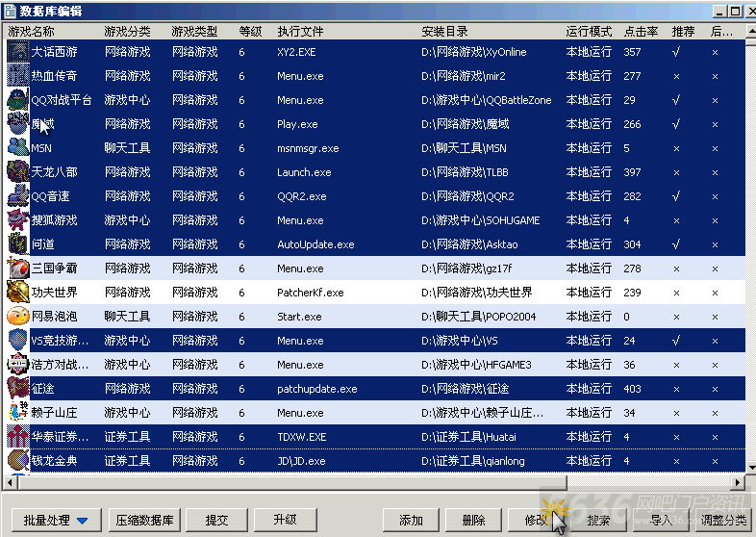Click the 导入 button
The height and width of the screenshot is (537, 756).
point(661,520)
